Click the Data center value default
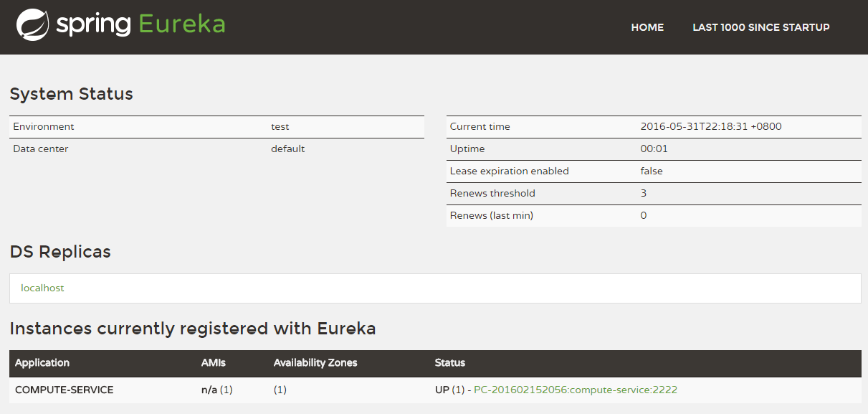The width and height of the screenshot is (868, 414). [287, 149]
